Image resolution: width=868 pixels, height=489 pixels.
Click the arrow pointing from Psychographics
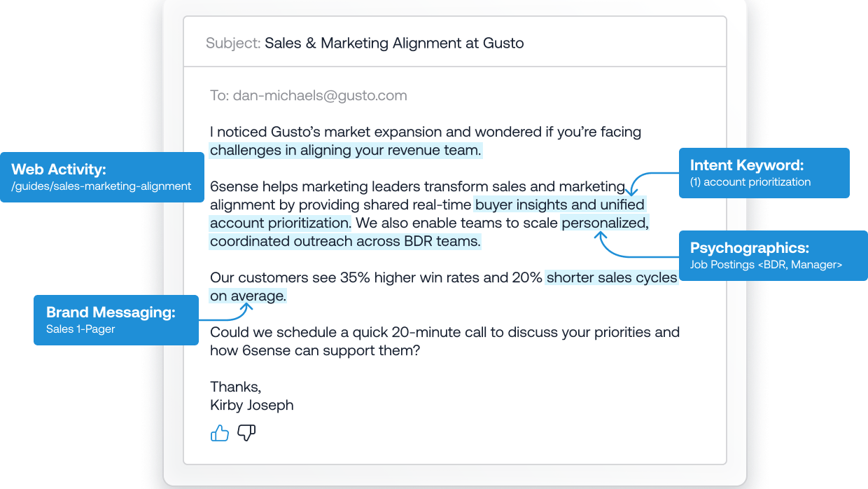pos(637,245)
